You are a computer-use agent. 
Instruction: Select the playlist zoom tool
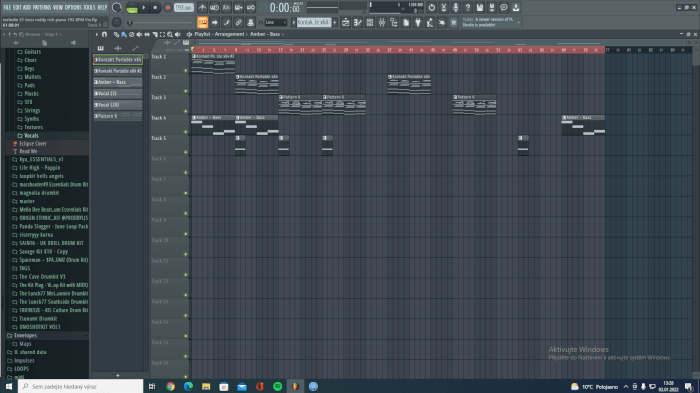(170, 34)
